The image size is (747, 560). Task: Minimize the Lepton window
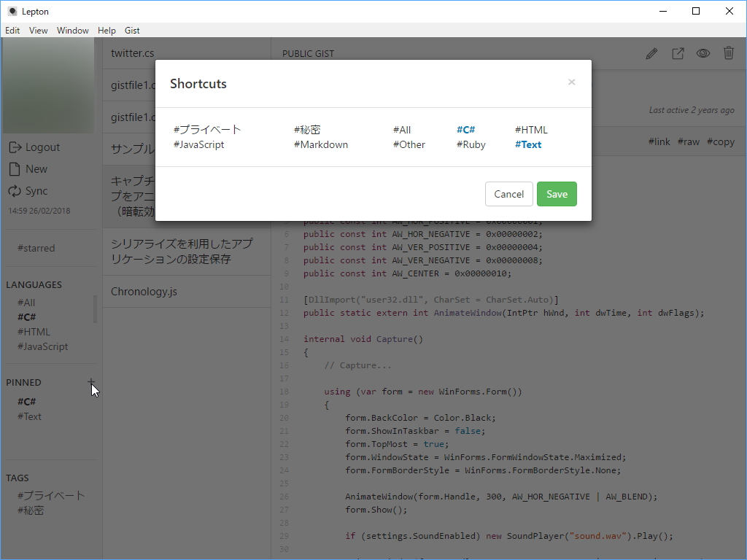663,11
